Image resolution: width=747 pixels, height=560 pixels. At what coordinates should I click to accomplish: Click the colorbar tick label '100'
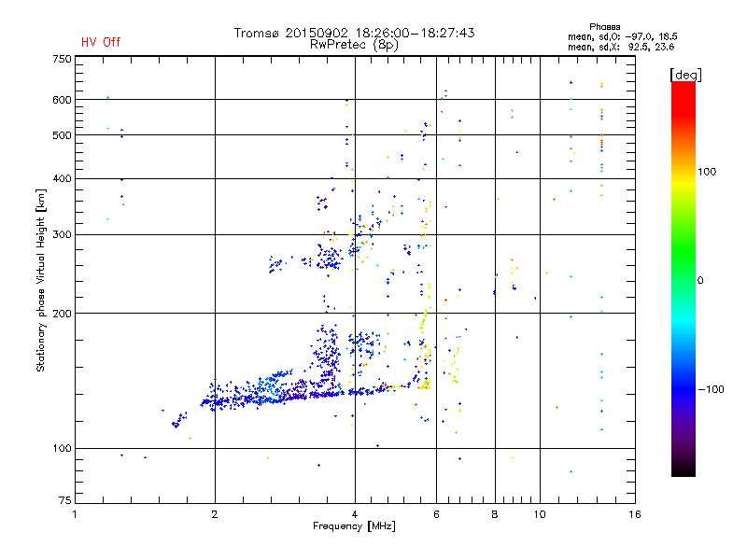(707, 172)
